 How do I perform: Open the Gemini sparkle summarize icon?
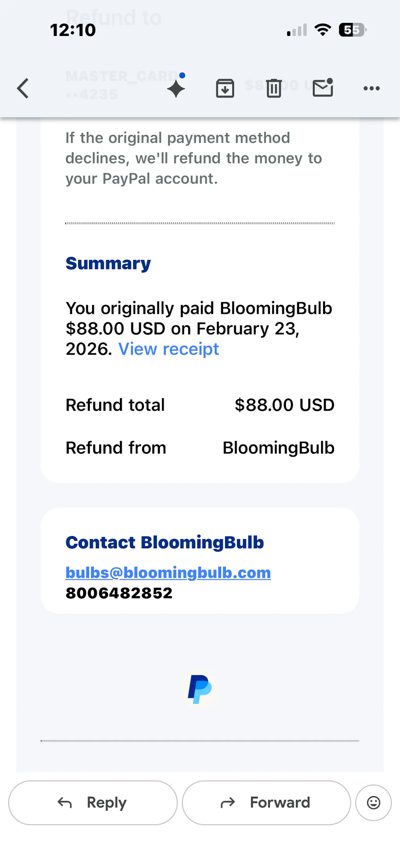[176, 88]
